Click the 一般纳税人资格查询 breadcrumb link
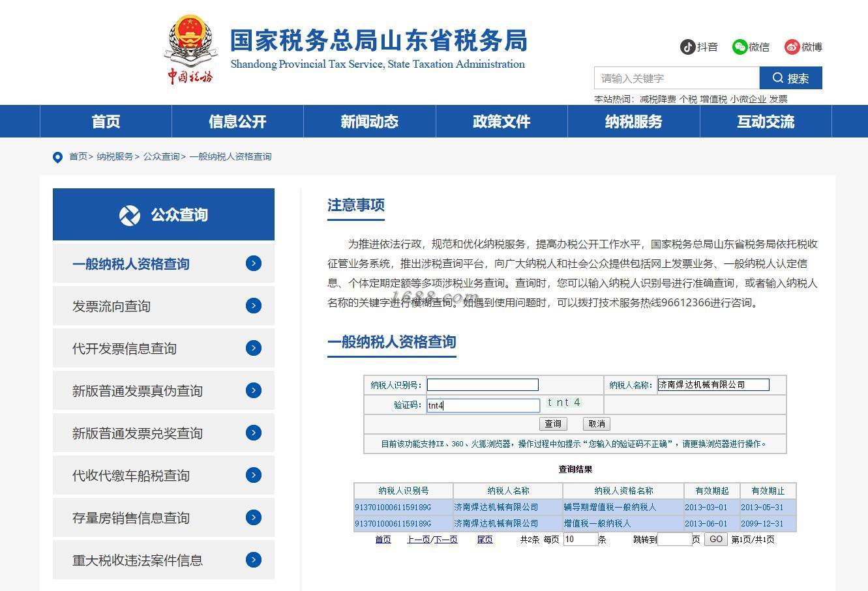This screenshot has height=591, width=868. tap(230, 157)
